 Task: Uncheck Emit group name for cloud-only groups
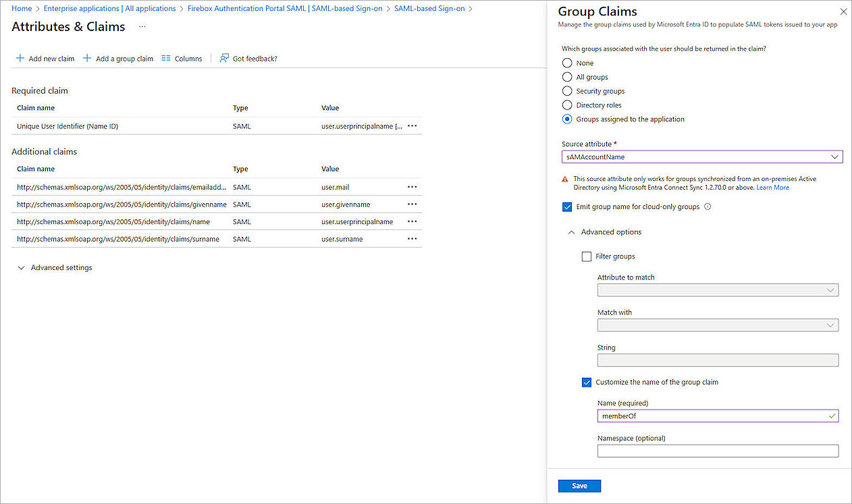pos(568,207)
